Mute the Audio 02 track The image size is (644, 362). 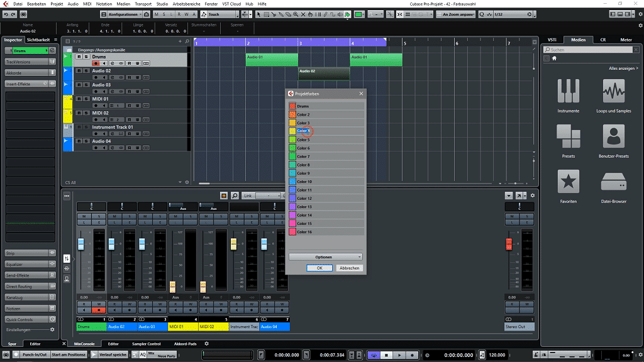[x=79, y=70]
